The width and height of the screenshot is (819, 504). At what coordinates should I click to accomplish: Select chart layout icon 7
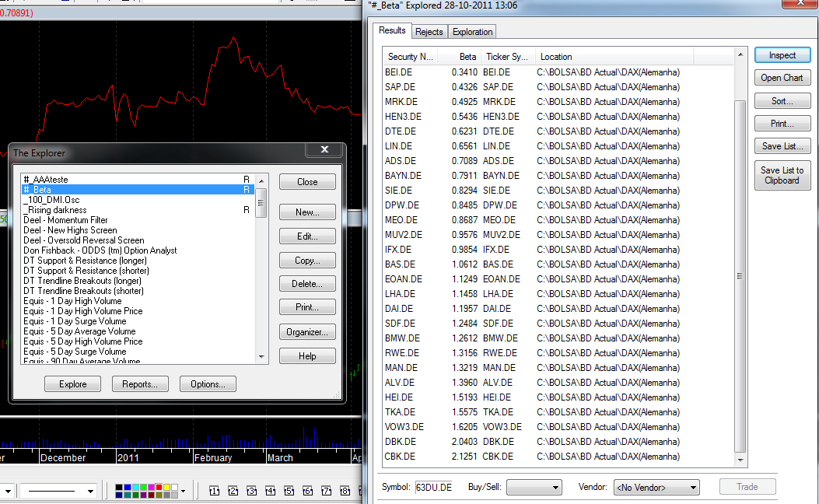(x=326, y=491)
